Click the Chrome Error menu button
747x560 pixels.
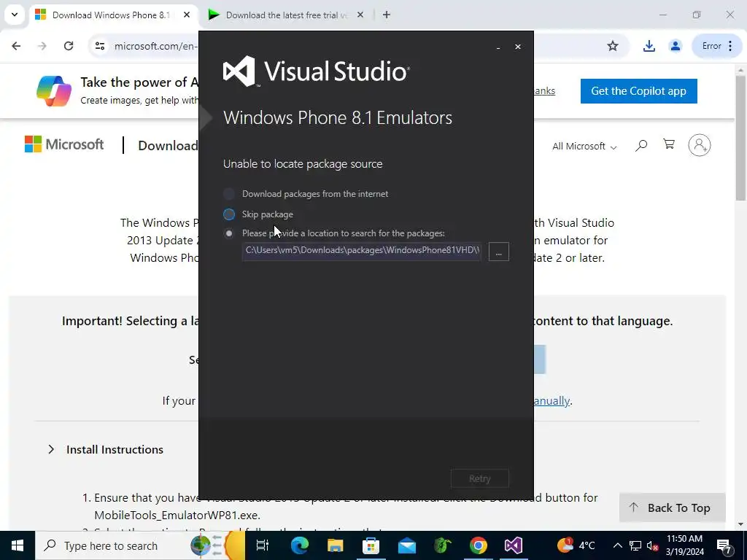[x=717, y=46]
